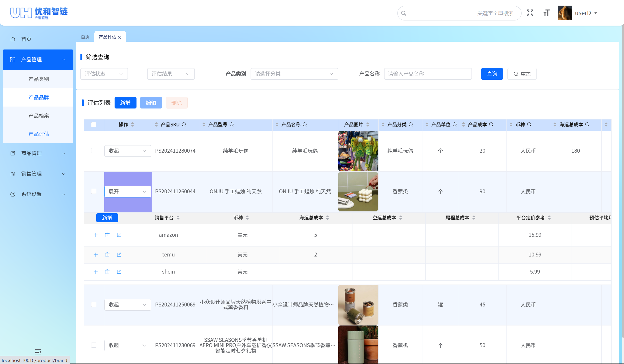The width and height of the screenshot is (624, 364).
Task: Check the checkbox for row PS202411280074
Action: click(x=94, y=151)
